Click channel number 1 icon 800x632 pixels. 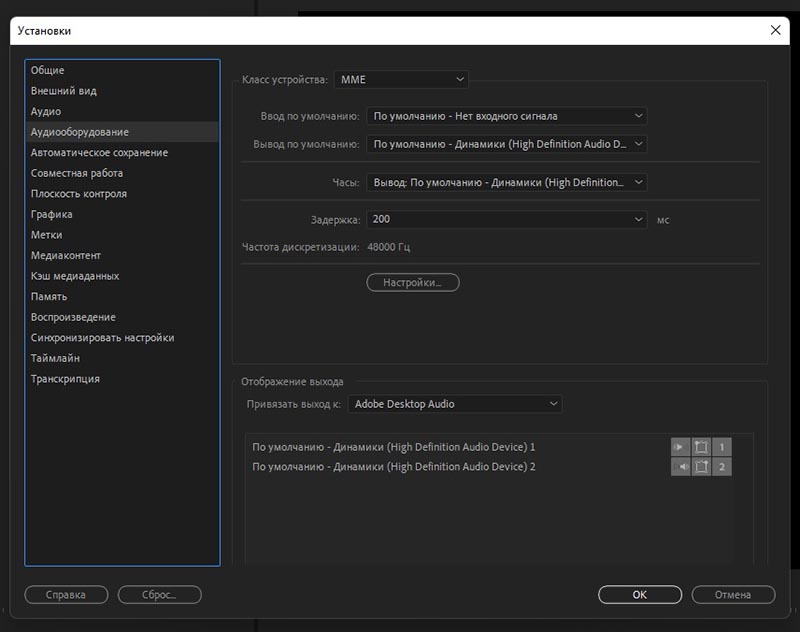[x=721, y=447]
